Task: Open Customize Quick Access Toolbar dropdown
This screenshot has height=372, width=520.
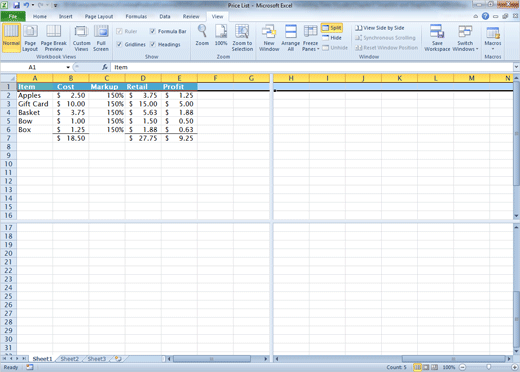Action: [x=55, y=6]
